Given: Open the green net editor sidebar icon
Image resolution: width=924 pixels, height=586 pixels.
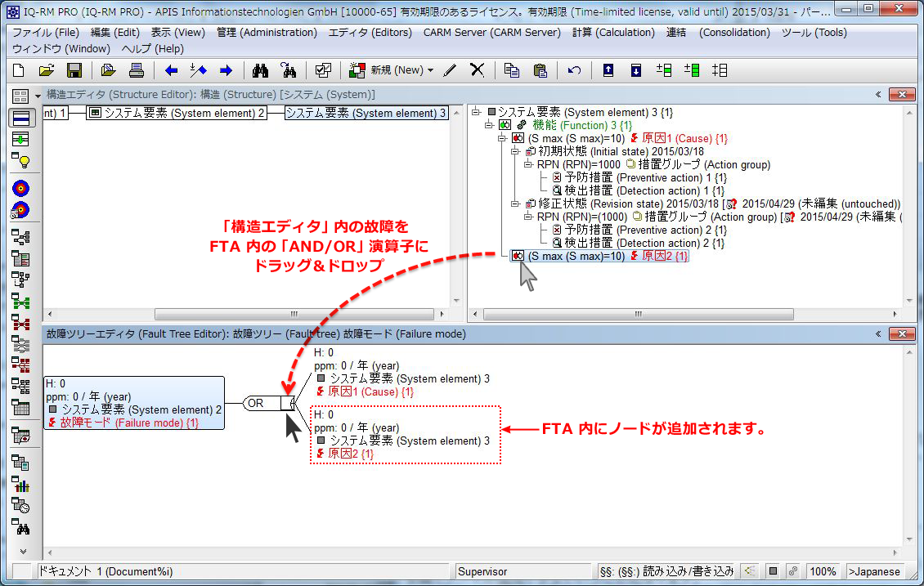Looking at the screenshot, I should click(20, 302).
